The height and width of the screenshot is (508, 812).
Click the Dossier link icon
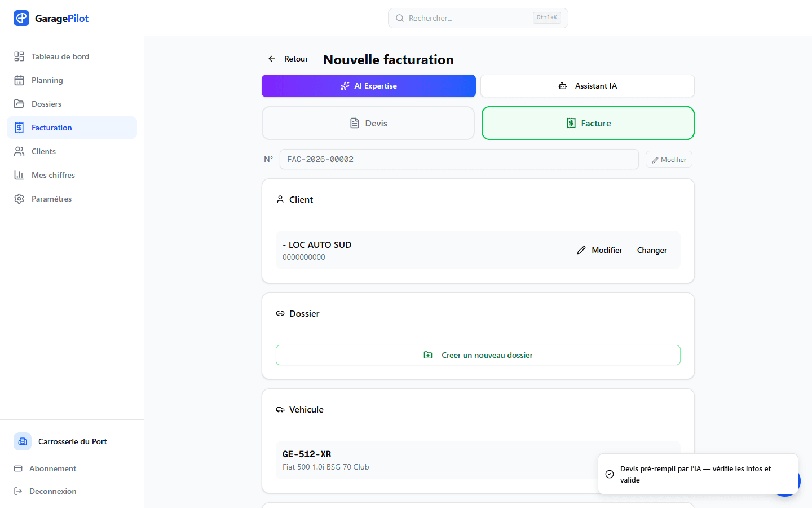click(x=280, y=313)
